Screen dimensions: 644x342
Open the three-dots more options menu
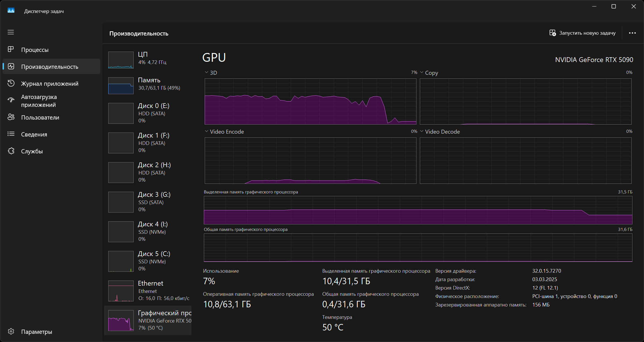click(x=632, y=33)
